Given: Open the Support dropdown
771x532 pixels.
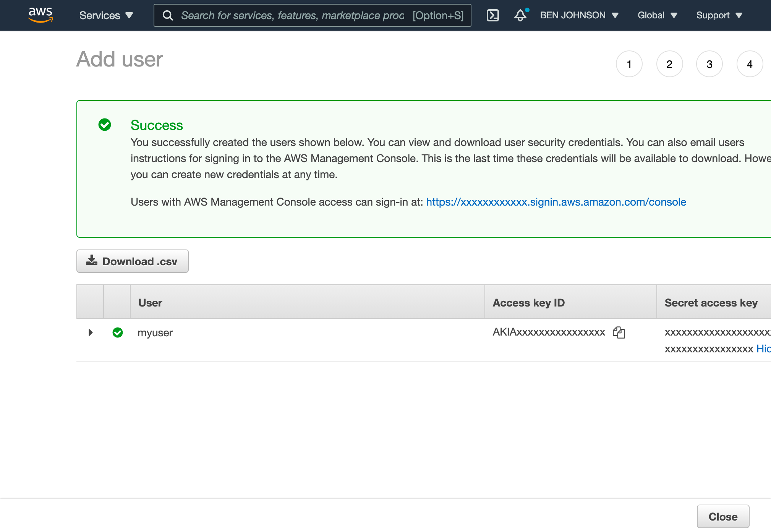Looking at the screenshot, I should [x=719, y=15].
